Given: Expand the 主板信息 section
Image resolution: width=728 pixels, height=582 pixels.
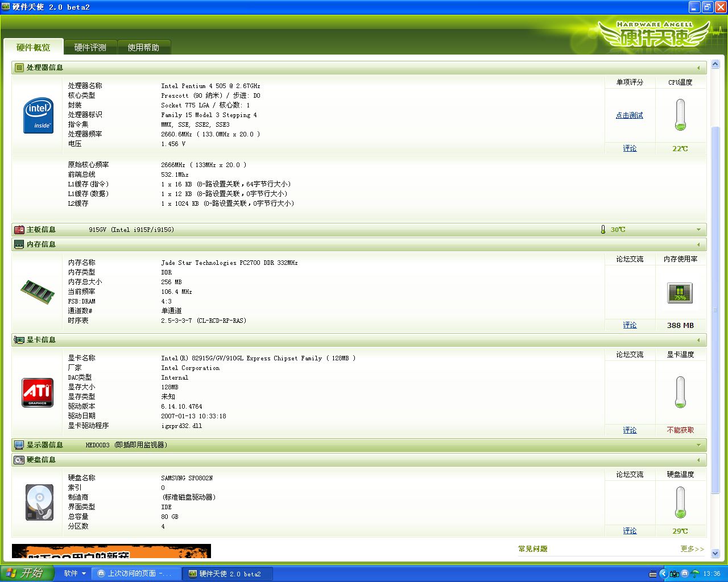Looking at the screenshot, I should [x=698, y=230].
